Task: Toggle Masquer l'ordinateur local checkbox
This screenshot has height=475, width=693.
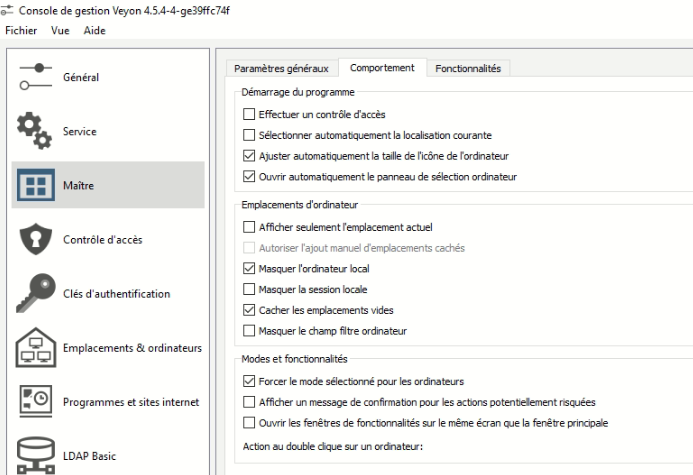Action: coord(249,269)
